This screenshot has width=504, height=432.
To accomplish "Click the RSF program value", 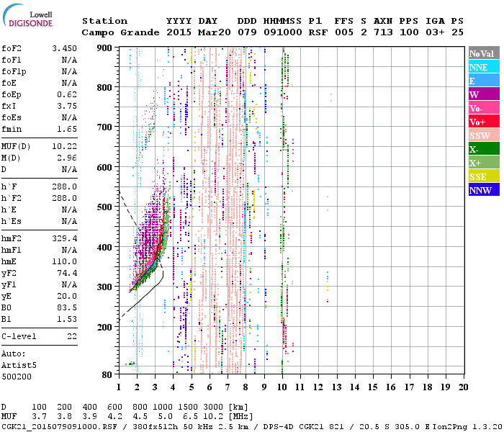I will tap(318, 32).
